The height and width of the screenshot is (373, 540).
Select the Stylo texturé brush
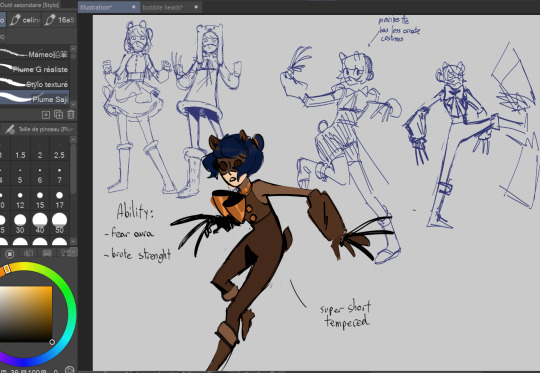(34, 84)
